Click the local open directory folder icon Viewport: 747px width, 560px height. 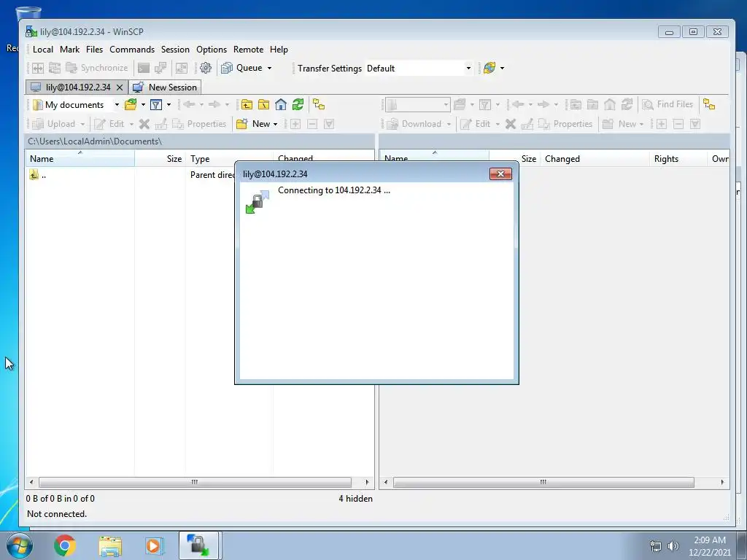pyautogui.click(x=131, y=105)
